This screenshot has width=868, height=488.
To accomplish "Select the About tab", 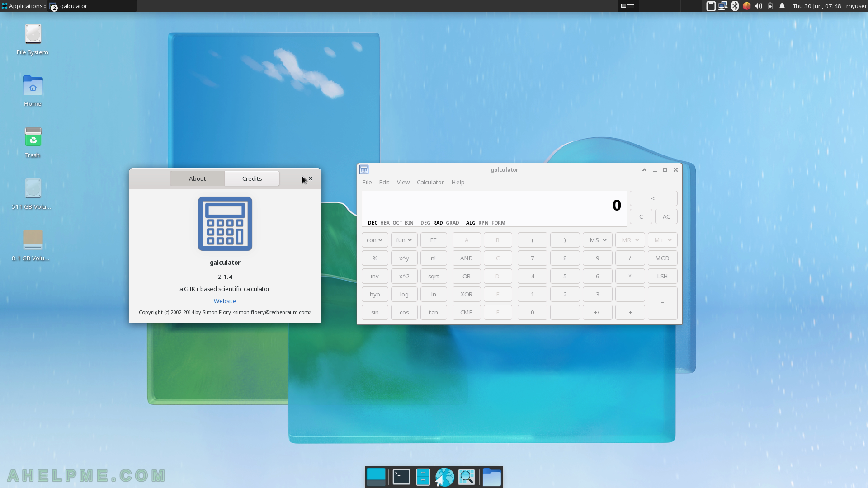I will click(x=198, y=178).
